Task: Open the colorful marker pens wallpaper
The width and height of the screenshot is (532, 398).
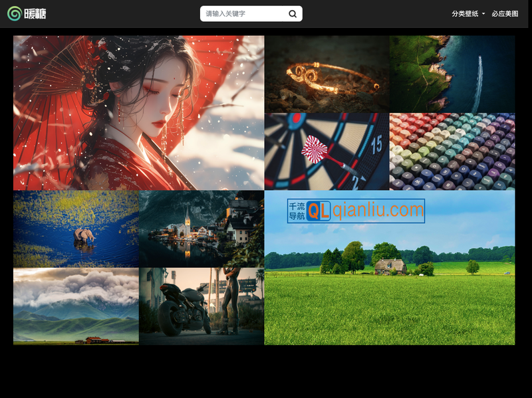Action: click(452, 151)
